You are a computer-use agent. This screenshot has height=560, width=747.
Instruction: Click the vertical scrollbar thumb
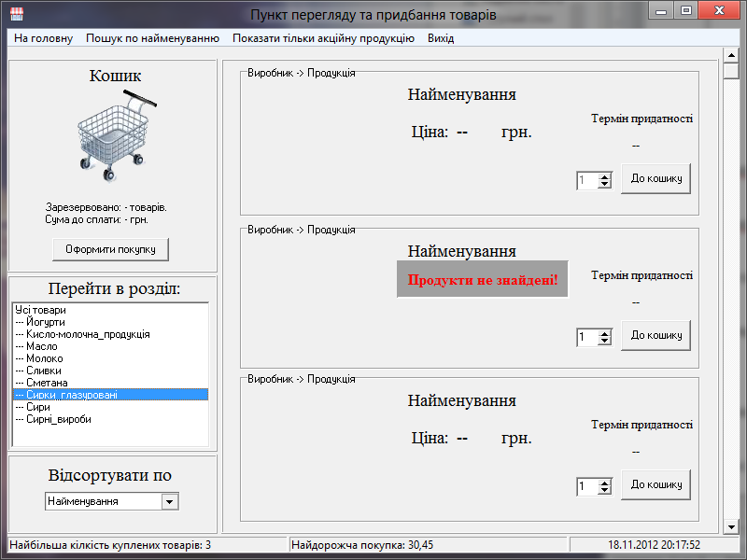tap(731, 71)
